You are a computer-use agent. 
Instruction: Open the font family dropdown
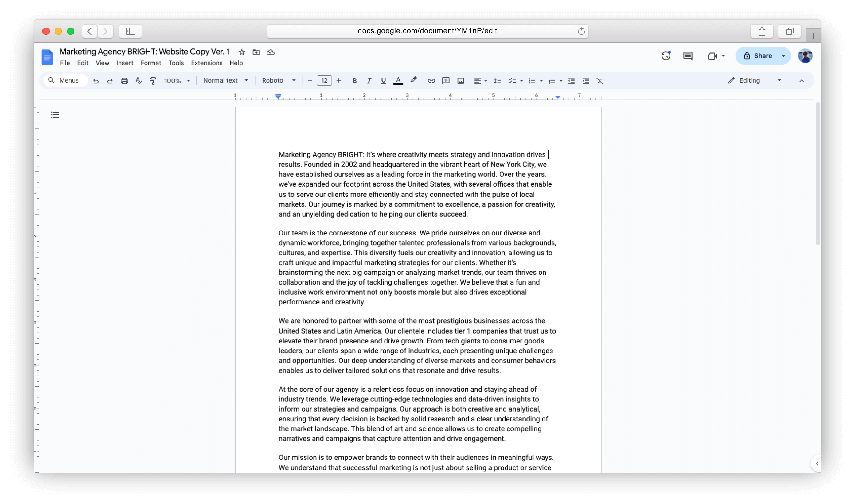point(278,80)
